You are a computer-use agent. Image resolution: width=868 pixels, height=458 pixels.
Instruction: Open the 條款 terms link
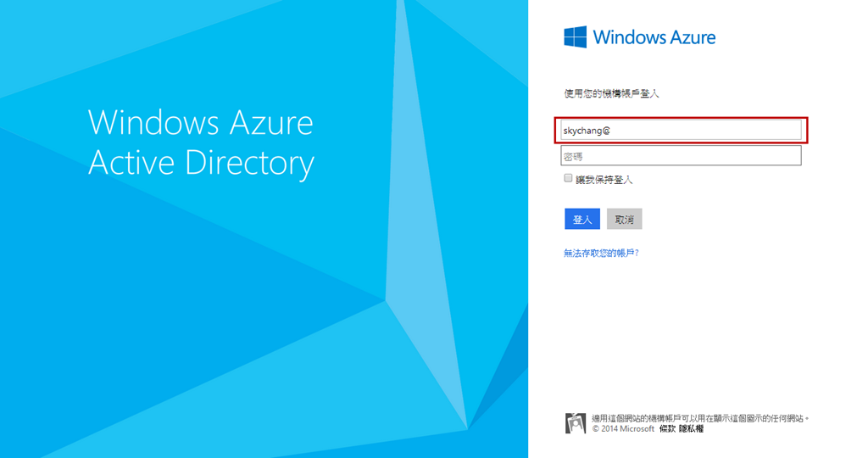[x=667, y=428]
